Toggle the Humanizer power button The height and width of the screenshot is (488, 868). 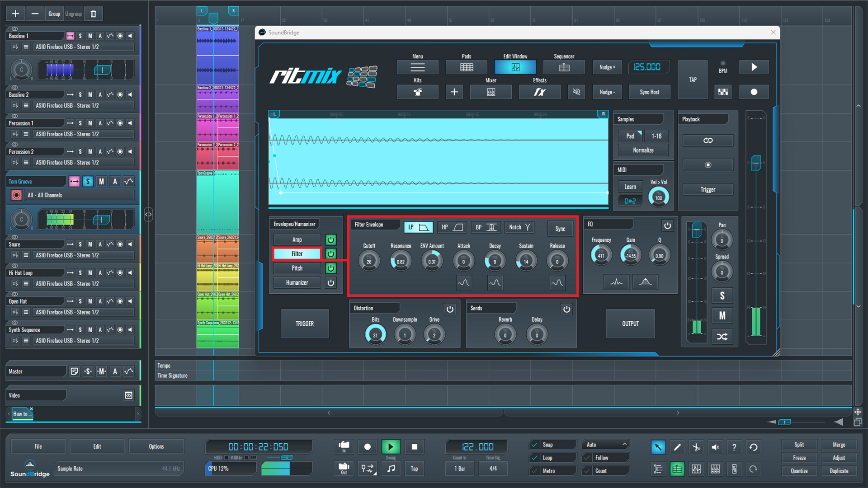[331, 283]
